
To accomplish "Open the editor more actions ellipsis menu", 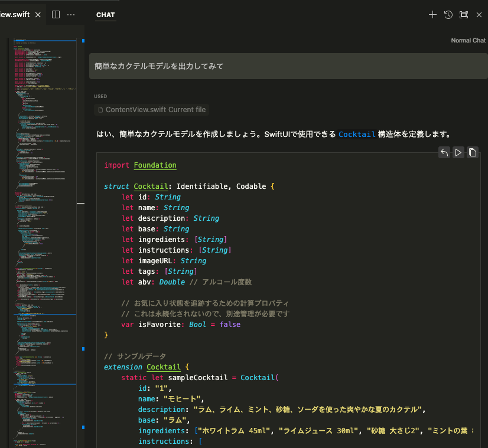I will tap(71, 15).
